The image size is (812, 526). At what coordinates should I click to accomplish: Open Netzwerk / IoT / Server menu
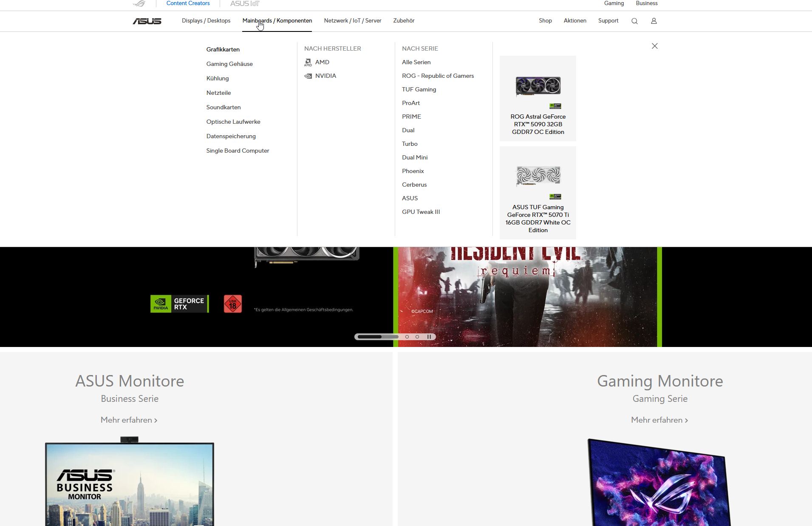(353, 20)
